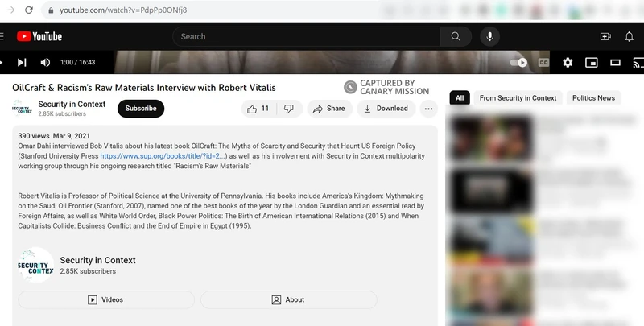Open the Stanford University Press sup.org link
This screenshot has width=644, height=326.
tap(163, 156)
